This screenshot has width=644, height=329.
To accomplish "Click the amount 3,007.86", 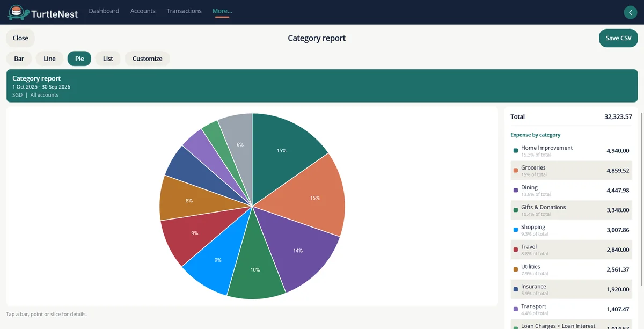I will click(x=618, y=230).
